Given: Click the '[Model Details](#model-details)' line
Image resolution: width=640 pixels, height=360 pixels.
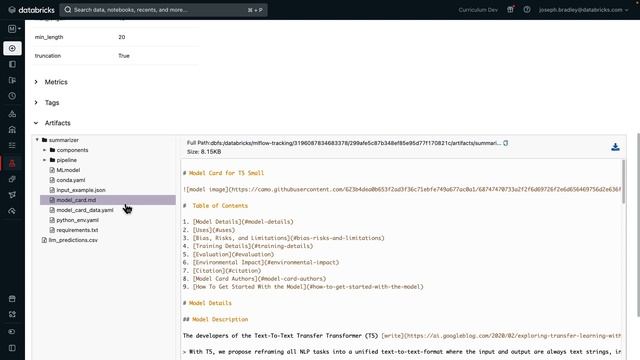Looking at the screenshot, I should click(x=243, y=222).
